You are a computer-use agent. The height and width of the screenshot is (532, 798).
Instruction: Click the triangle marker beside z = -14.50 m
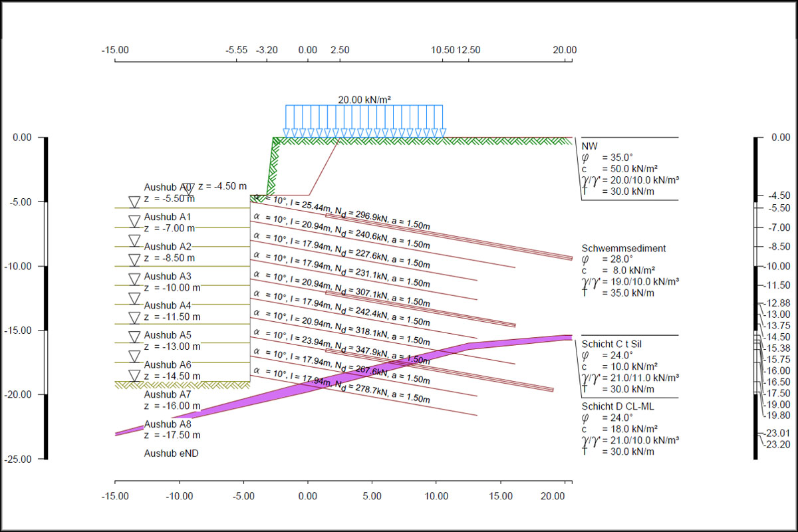[134, 376]
